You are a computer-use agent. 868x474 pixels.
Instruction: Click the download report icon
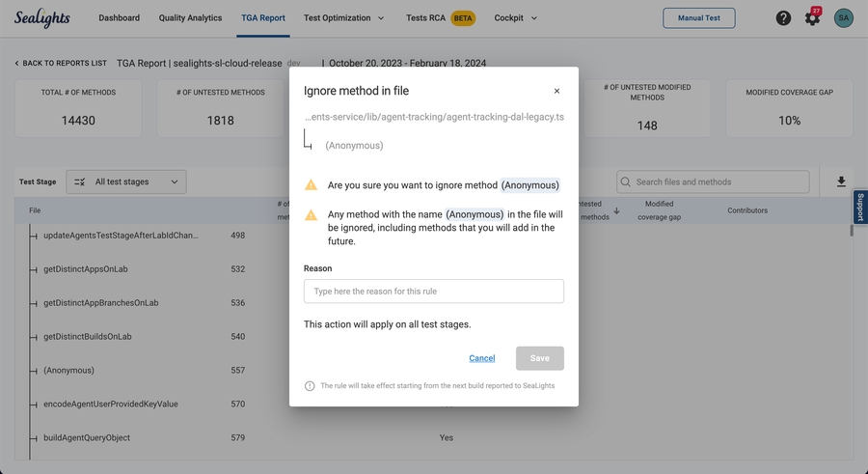[x=841, y=181]
